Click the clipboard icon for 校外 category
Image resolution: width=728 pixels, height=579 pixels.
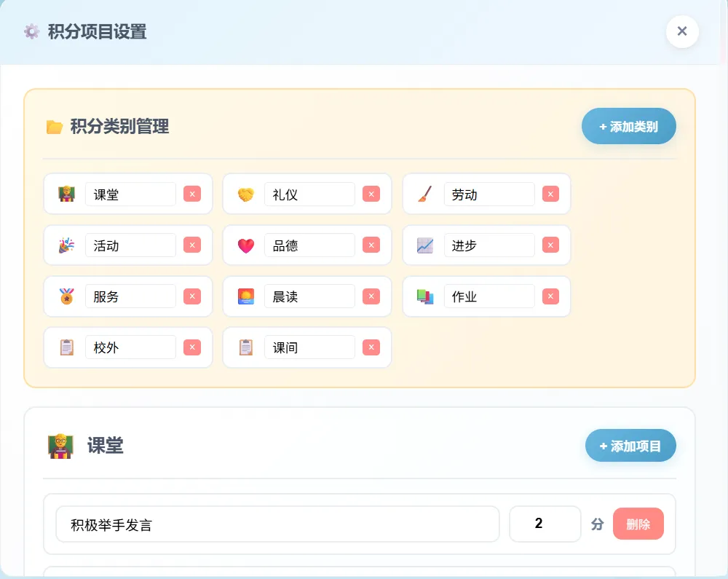click(66, 347)
